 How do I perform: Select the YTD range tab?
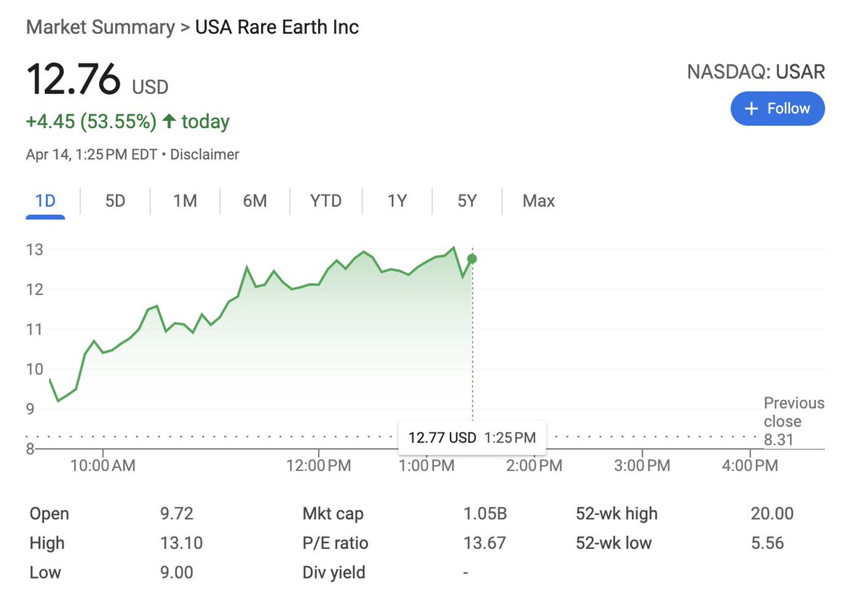coord(325,201)
